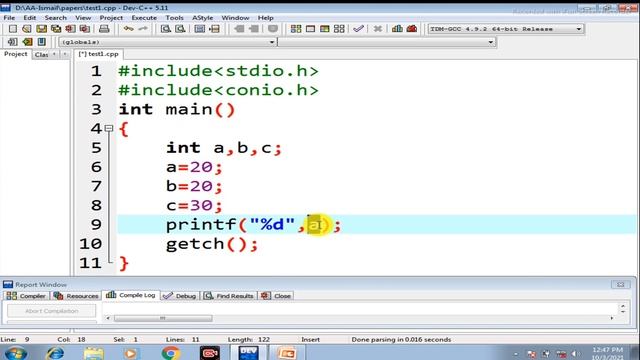This screenshot has width=640, height=360.
Task: Print the file using the printer icon
Action: pyautogui.click(x=104, y=29)
